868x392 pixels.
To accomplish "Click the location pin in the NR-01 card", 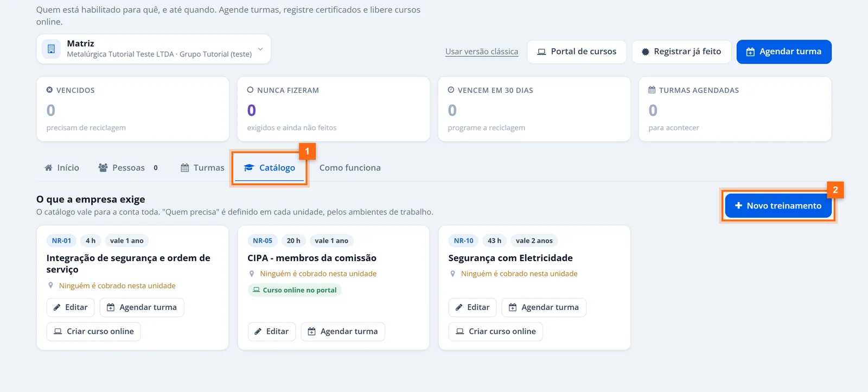I will click(50, 286).
